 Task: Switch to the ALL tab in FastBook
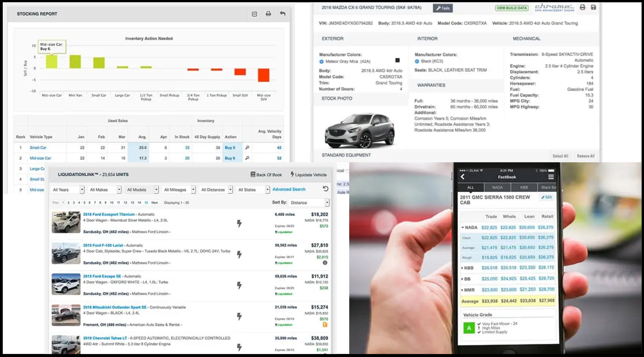tap(470, 187)
